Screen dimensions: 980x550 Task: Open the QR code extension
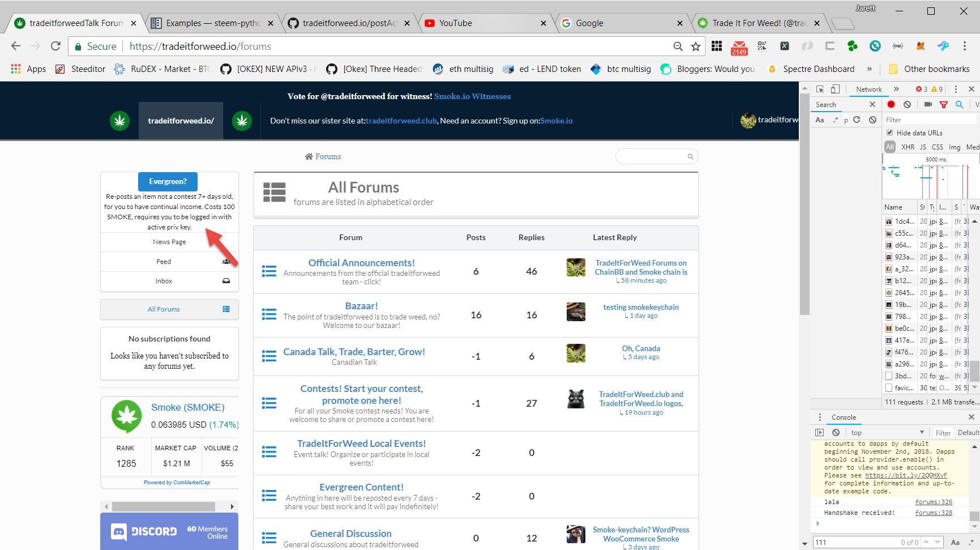point(762,46)
